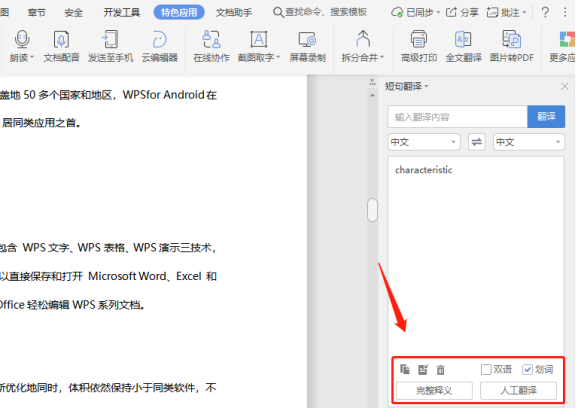Click the 全文翻译 full-text translate icon
The width and height of the screenshot is (576, 409).
click(x=463, y=39)
